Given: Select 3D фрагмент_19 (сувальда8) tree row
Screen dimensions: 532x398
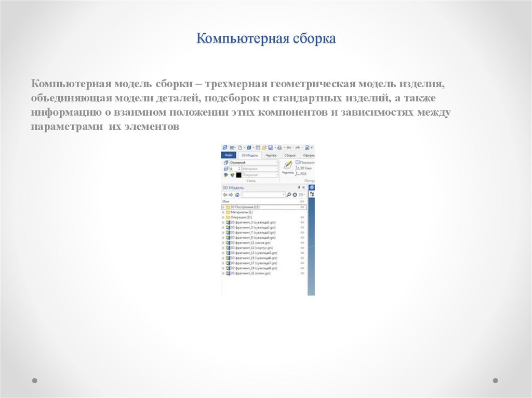Looking at the screenshot, I should click(x=264, y=268).
